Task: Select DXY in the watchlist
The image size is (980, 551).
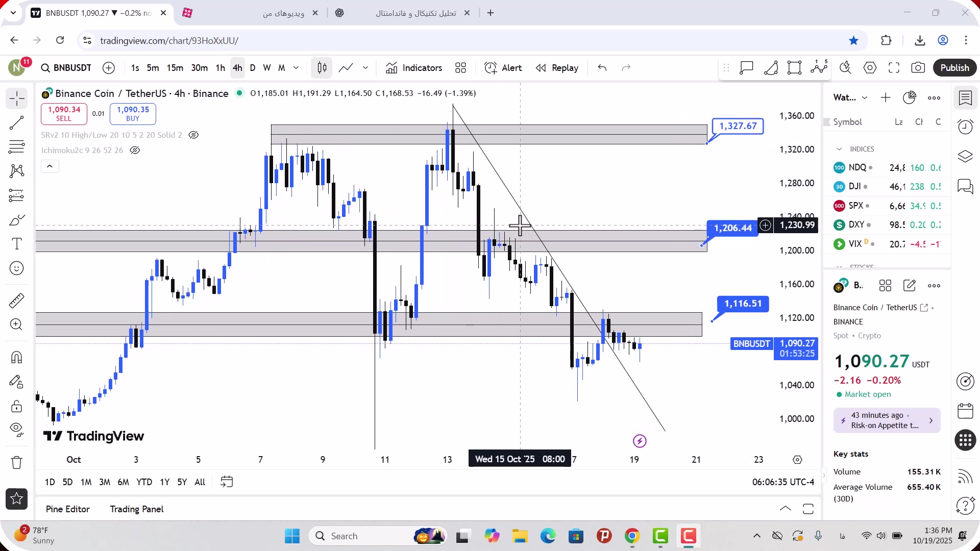Action: [x=887, y=225]
